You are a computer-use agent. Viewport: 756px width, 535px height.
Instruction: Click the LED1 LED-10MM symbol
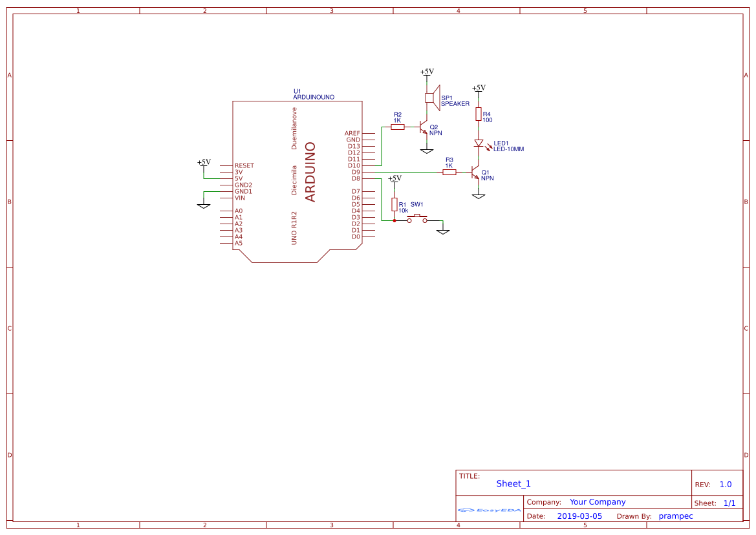tap(479, 143)
